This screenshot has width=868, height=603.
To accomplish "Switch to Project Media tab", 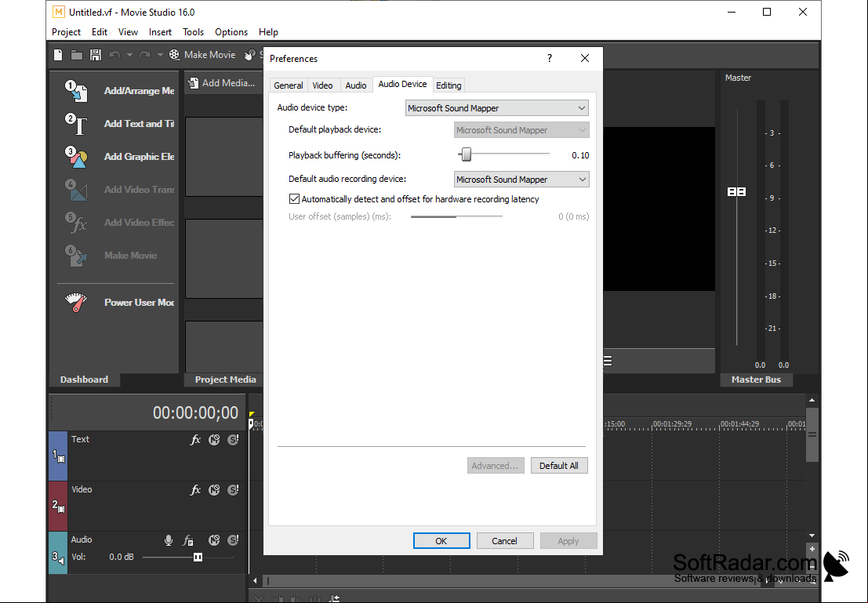I will coord(225,380).
